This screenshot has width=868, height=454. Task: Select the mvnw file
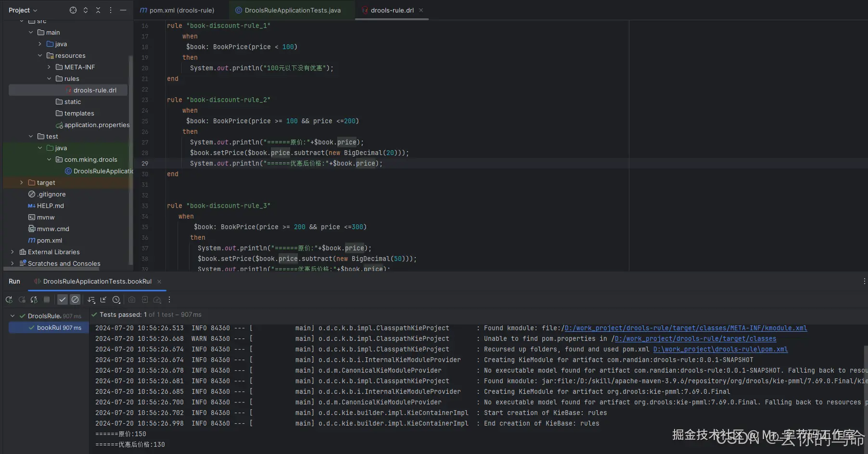tap(41, 217)
